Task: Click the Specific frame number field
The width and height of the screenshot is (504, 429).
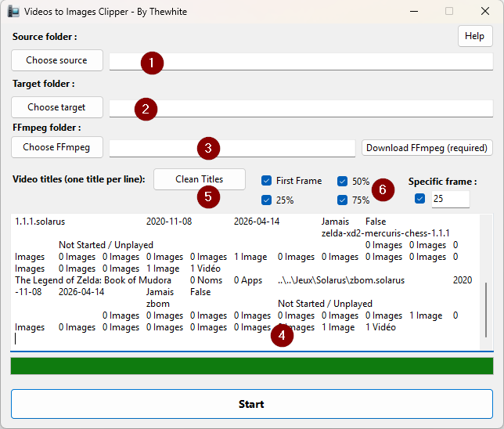Action: 450,199
